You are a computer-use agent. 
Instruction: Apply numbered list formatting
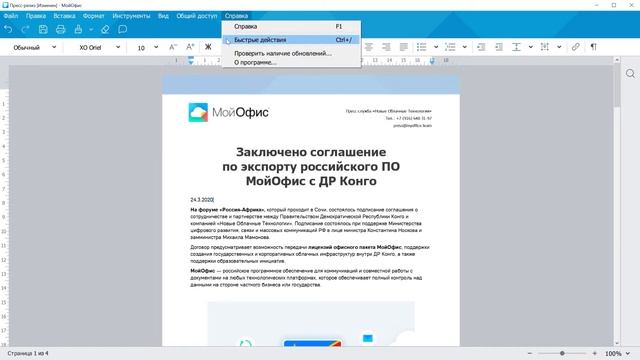point(450,47)
